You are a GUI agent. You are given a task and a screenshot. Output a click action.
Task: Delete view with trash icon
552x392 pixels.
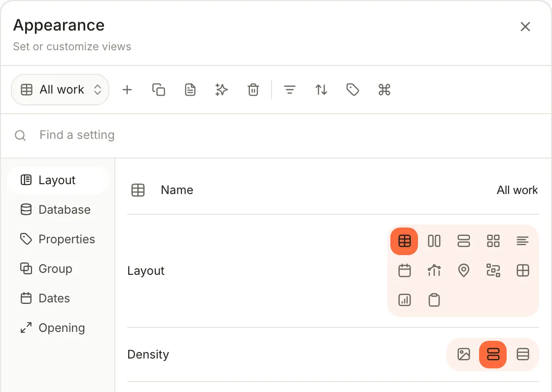pyautogui.click(x=253, y=90)
